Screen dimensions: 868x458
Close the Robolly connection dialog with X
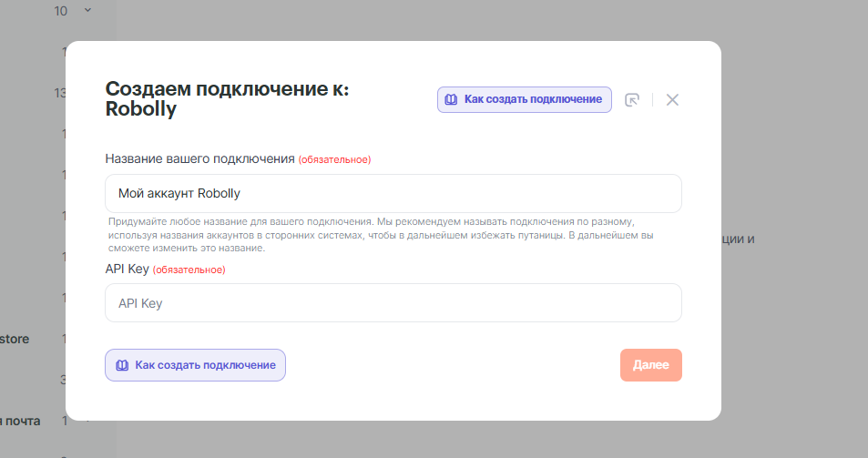pos(672,99)
